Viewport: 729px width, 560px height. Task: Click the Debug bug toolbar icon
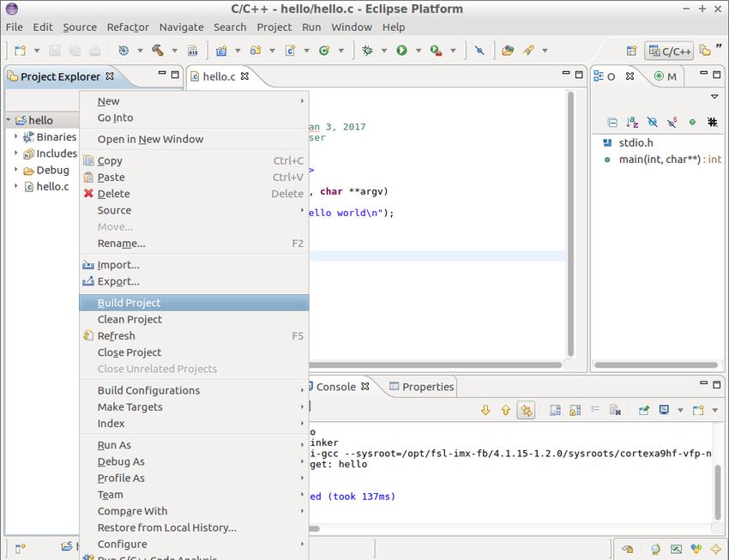pos(367,51)
